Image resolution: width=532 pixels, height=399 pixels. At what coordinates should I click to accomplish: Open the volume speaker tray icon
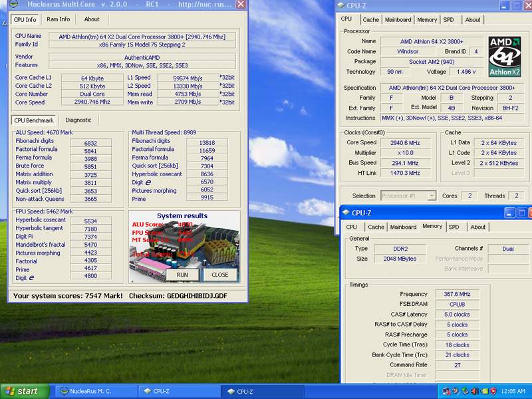coord(475,391)
